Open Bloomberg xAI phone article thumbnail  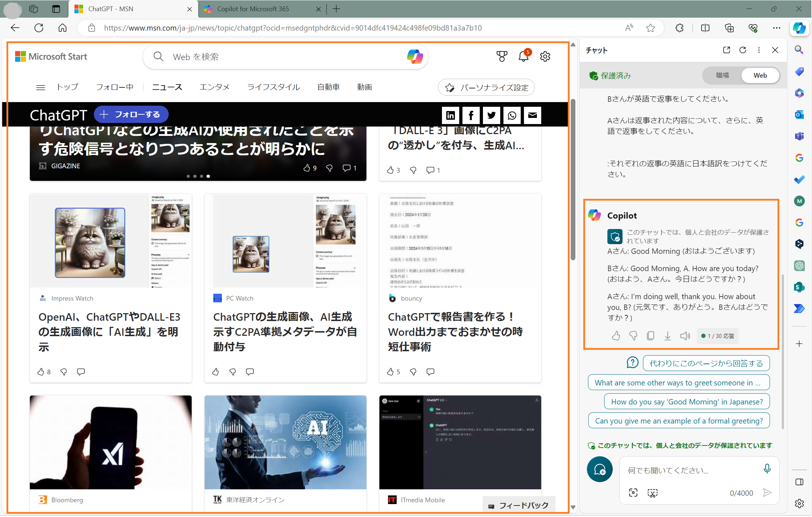[111, 442]
